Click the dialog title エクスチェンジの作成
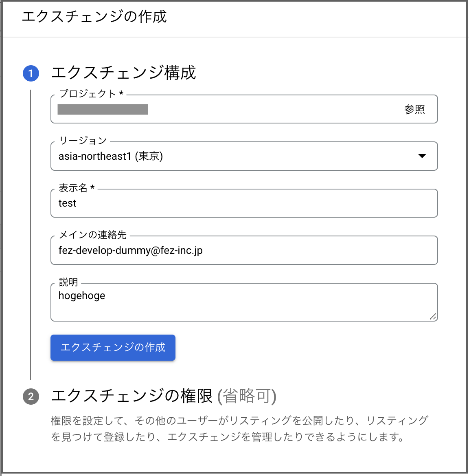Viewport: 469px width, 476px height. (94, 16)
